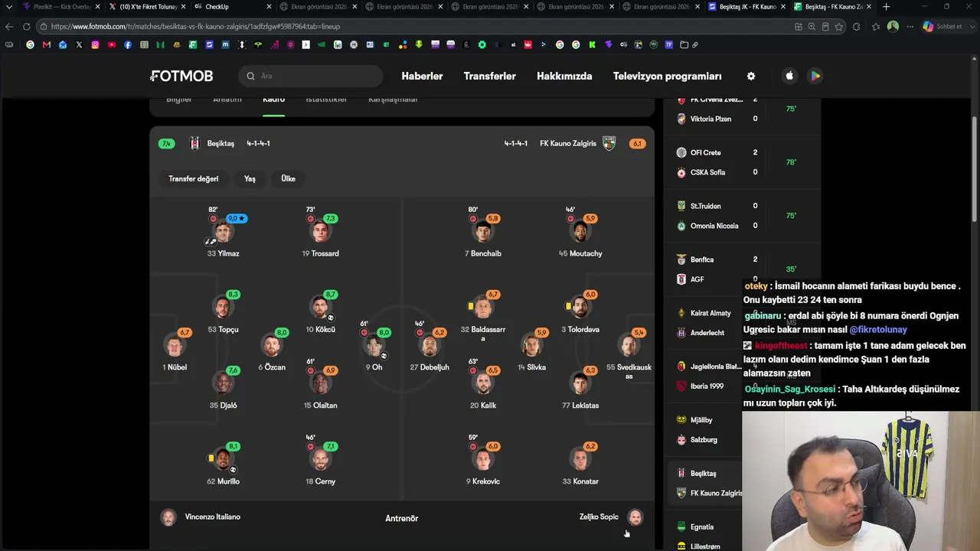980x551 pixels.
Task: Close the CheckUp browser tab
Action: coord(269,7)
